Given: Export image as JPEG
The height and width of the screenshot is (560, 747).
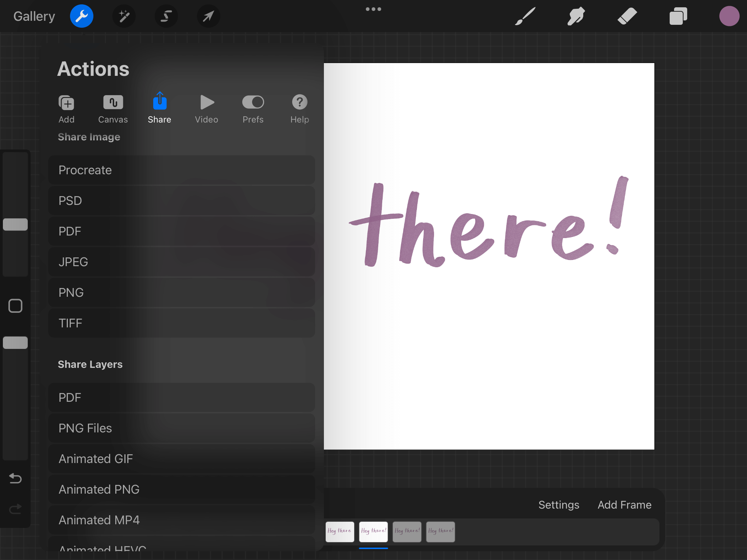Looking at the screenshot, I should click(181, 262).
